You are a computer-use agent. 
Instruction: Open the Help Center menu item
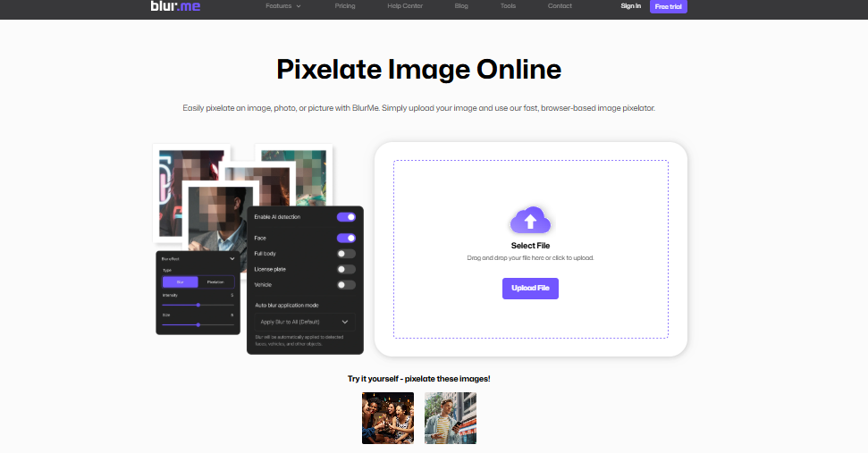pos(405,6)
